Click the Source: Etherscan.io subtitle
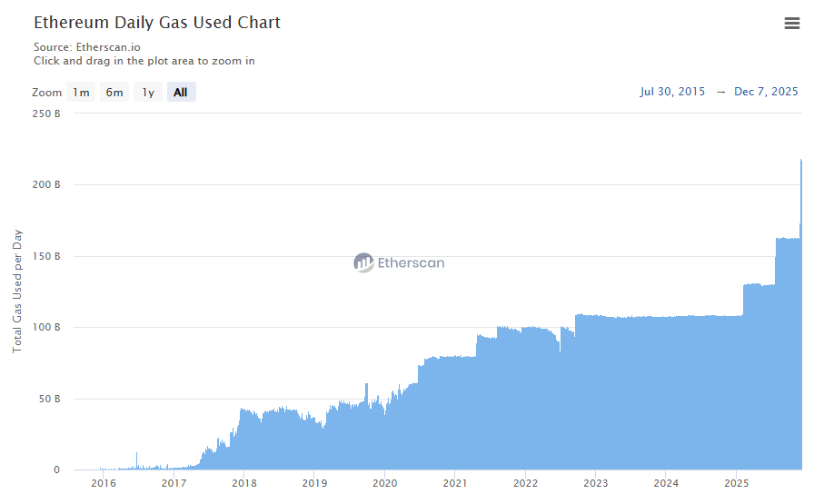This screenshot has width=814, height=504. [87, 46]
